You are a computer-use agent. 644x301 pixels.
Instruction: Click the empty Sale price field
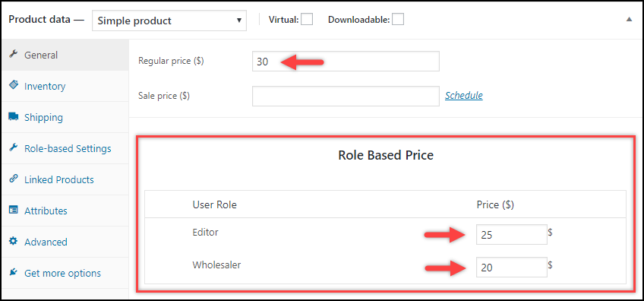click(x=346, y=96)
